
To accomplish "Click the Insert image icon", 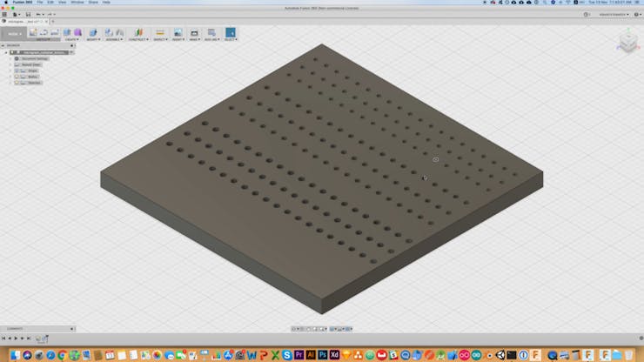I will pyautogui.click(x=178, y=32).
